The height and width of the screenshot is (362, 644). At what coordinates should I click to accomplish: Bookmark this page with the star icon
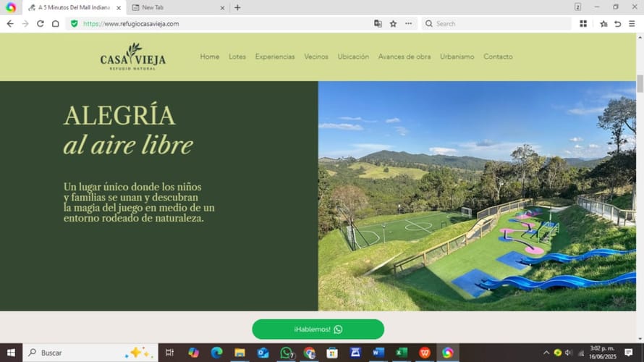pyautogui.click(x=393, y=24)
